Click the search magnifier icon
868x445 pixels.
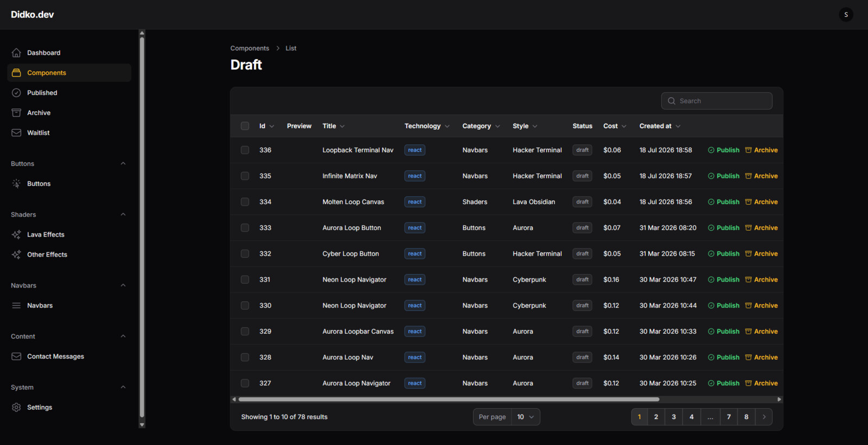672,101
